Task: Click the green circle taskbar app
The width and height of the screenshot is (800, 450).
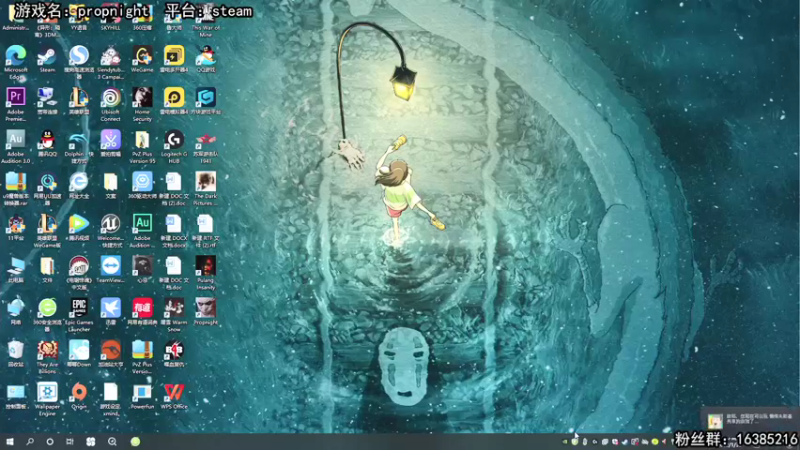Action: [x=135, y=441]
